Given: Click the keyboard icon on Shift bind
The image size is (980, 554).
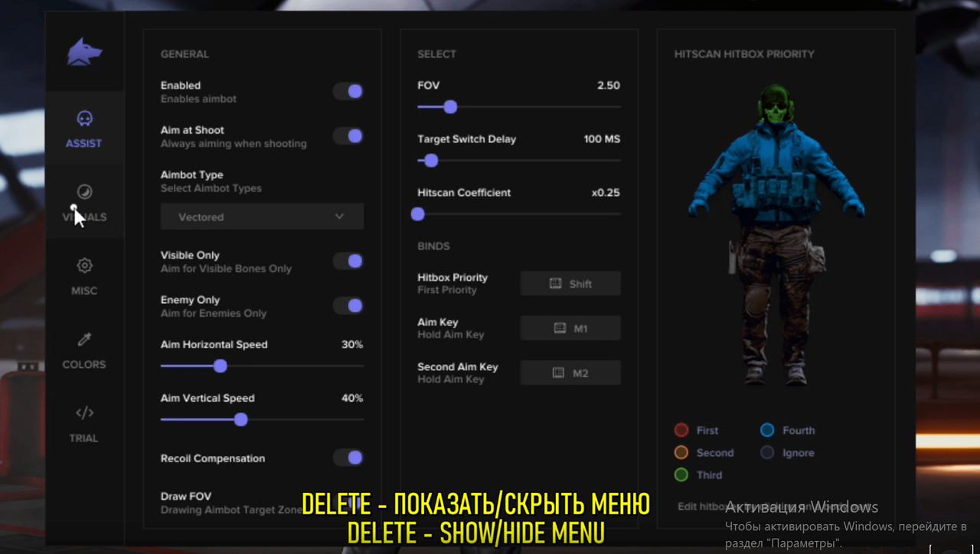Looking at the screenshot, I should 557,283.
